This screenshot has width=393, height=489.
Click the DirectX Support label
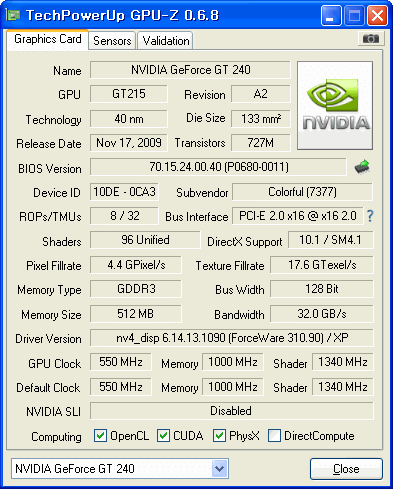(x=245, y=242)
